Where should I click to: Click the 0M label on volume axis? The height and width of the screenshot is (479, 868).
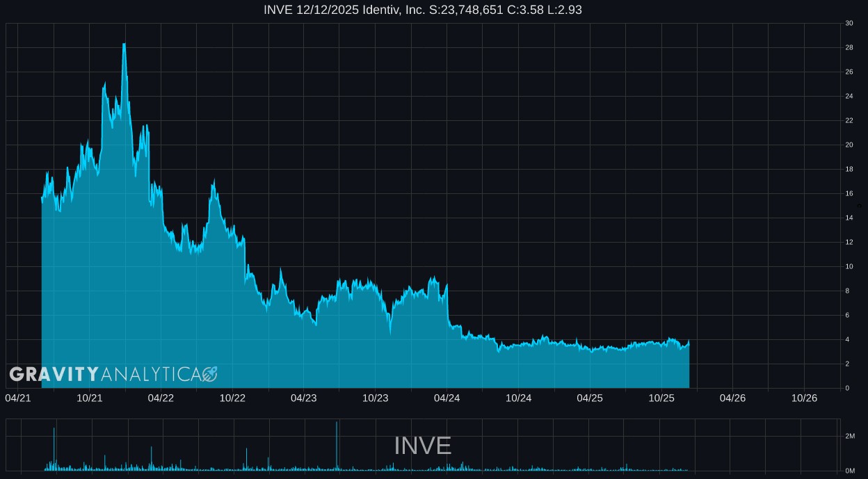point(850,471)
